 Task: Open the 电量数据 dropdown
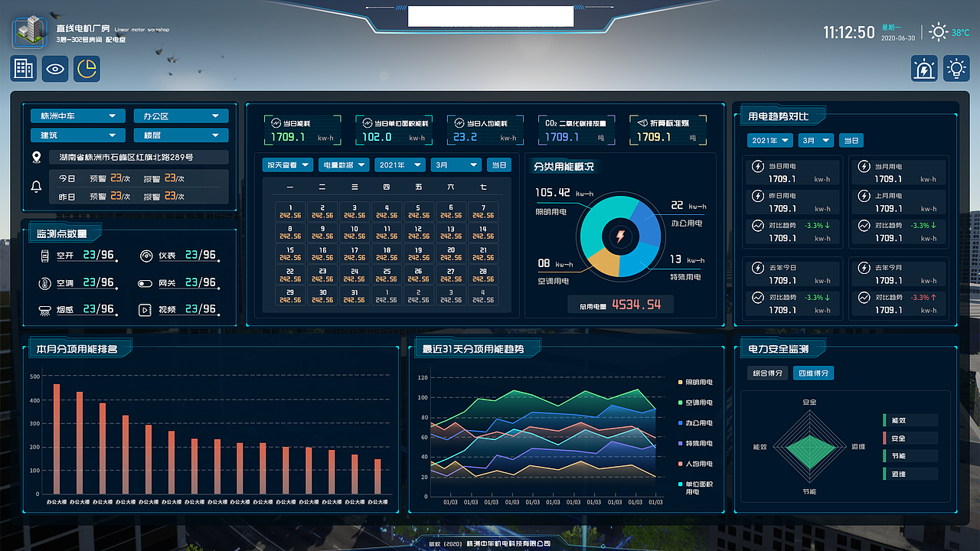tap(344, 165)
